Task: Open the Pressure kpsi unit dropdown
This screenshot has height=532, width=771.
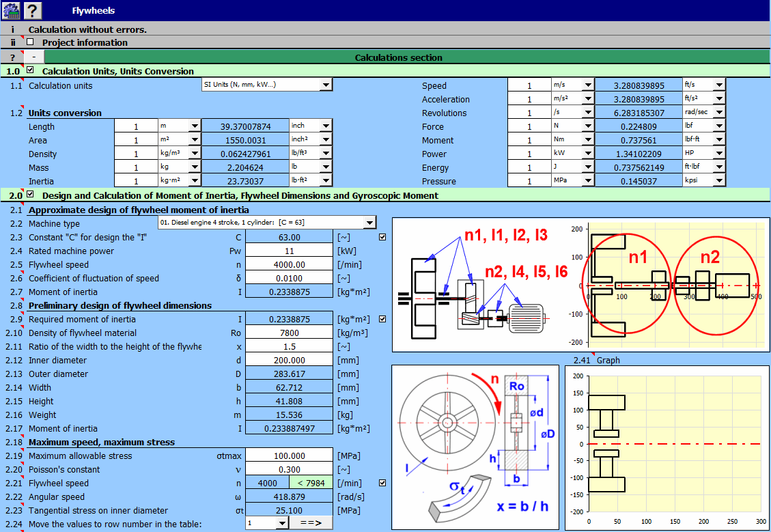Action: coord(718,181)
